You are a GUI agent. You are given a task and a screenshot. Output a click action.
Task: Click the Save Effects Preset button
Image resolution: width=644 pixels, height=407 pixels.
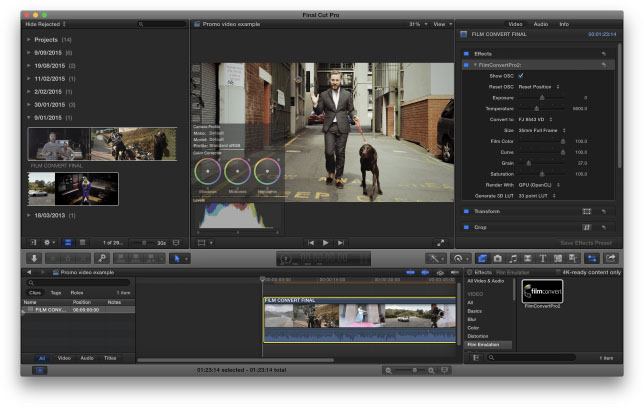click(586, 243)
